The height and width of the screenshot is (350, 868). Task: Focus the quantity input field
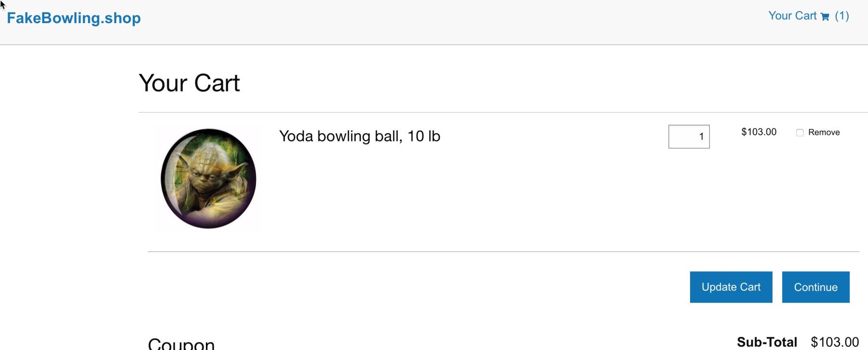pyautogui.click(x=689, y=137)
